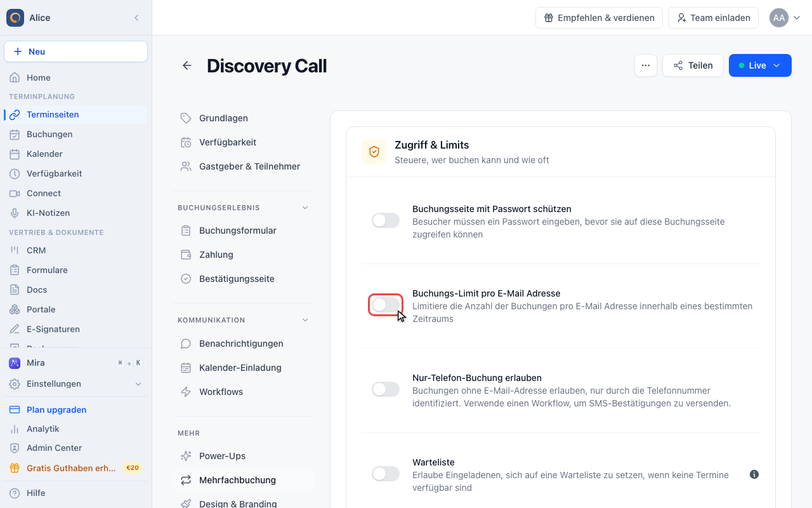The image size is (812, 508).
Task: Click the Zugriff & Limits shield icon
Action: (x=374, y=152)
